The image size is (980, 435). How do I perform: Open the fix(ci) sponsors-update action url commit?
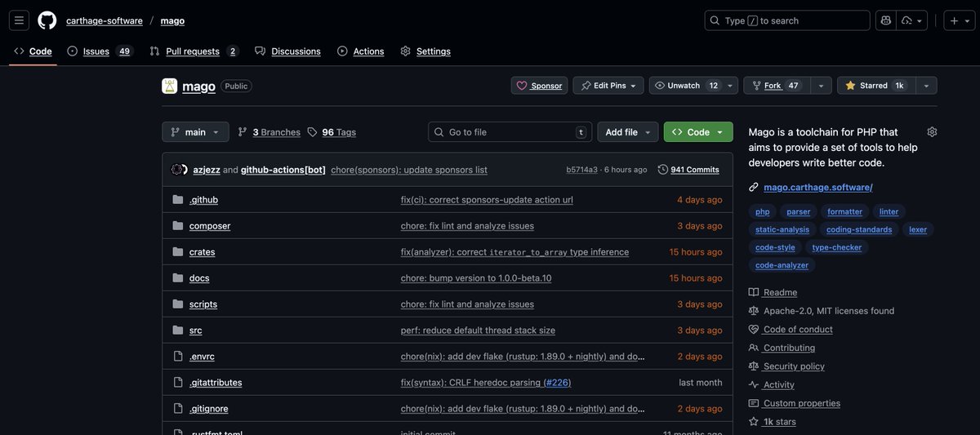pos(487,200)
